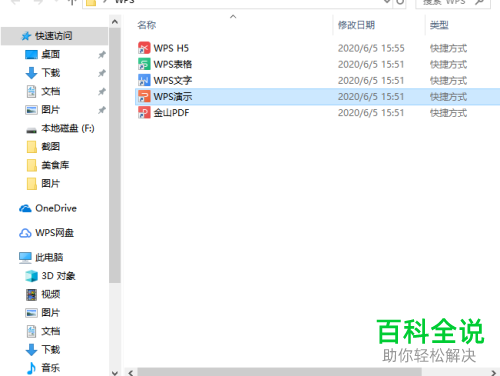Unpin 桌面 via its pin icon
Viewport: 500px width, 376px height.
point(102,55)
